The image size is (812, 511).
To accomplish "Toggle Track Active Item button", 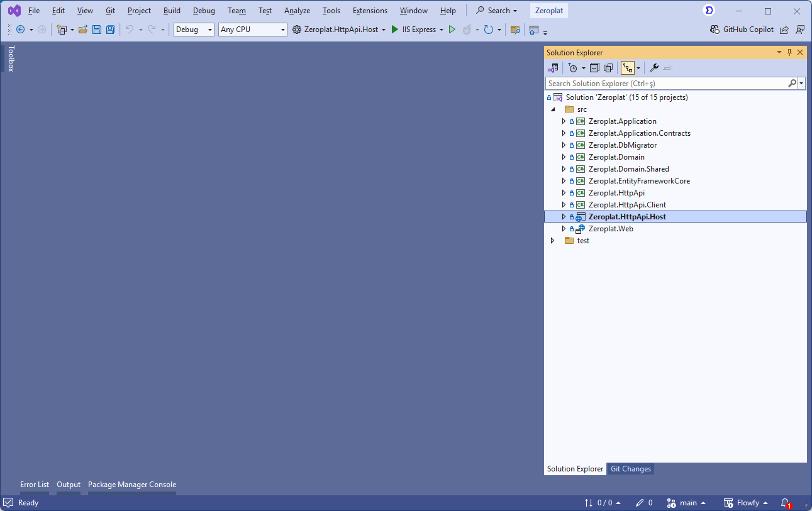I will point(627,68).
